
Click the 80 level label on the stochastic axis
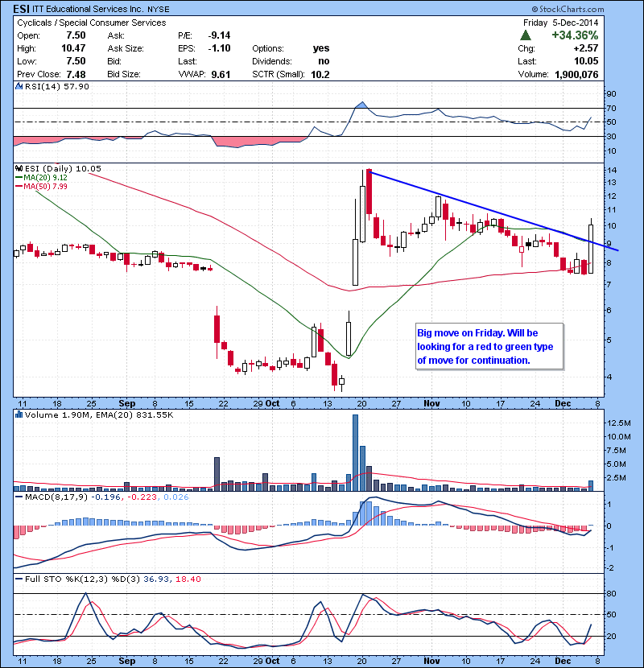[611, 593]
